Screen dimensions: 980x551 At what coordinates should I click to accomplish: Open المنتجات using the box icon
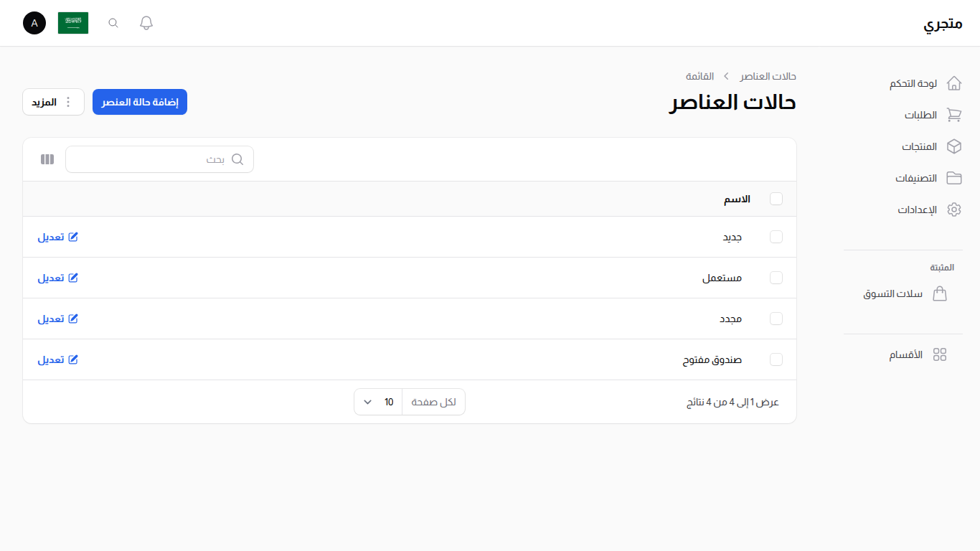[953, 146]
